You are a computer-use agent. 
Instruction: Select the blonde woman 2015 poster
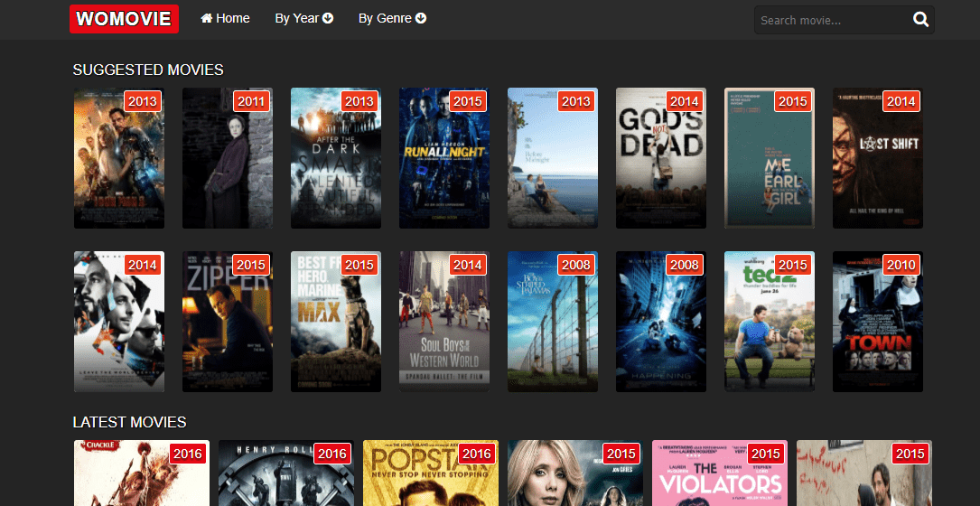pyautogui.click(x=575, y=473)
